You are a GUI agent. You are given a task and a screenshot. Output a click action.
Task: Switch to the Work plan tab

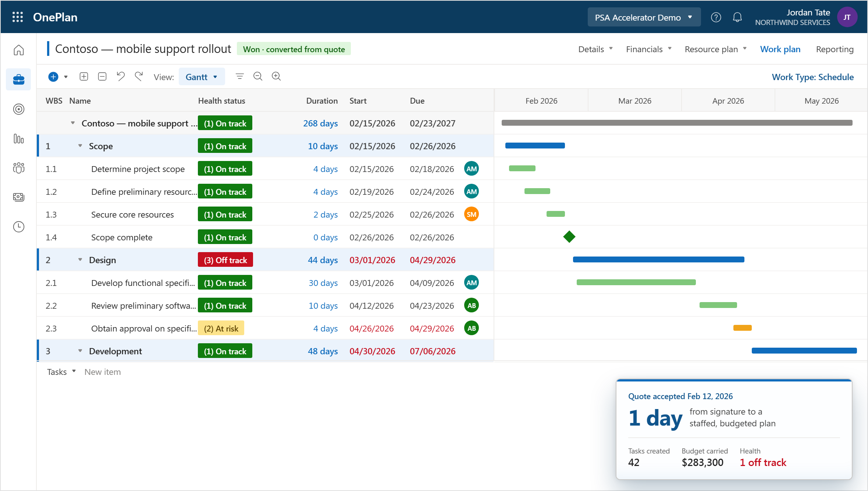click(780, 49)
